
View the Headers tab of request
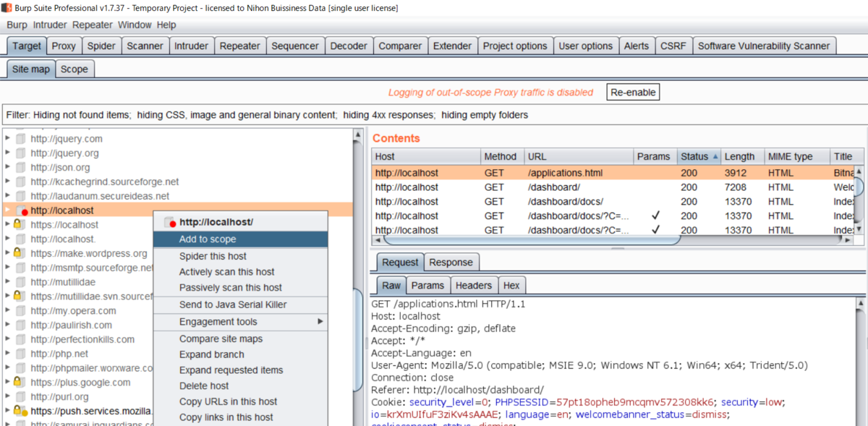pos(474,285)
